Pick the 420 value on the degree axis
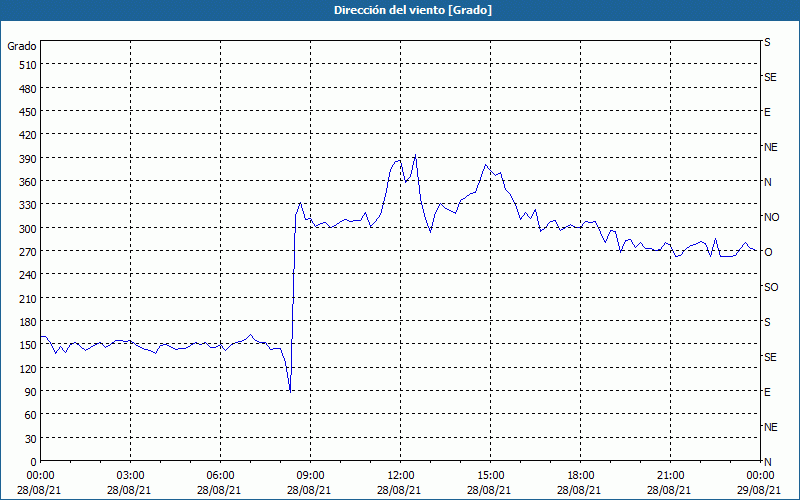 click(28, 135)
